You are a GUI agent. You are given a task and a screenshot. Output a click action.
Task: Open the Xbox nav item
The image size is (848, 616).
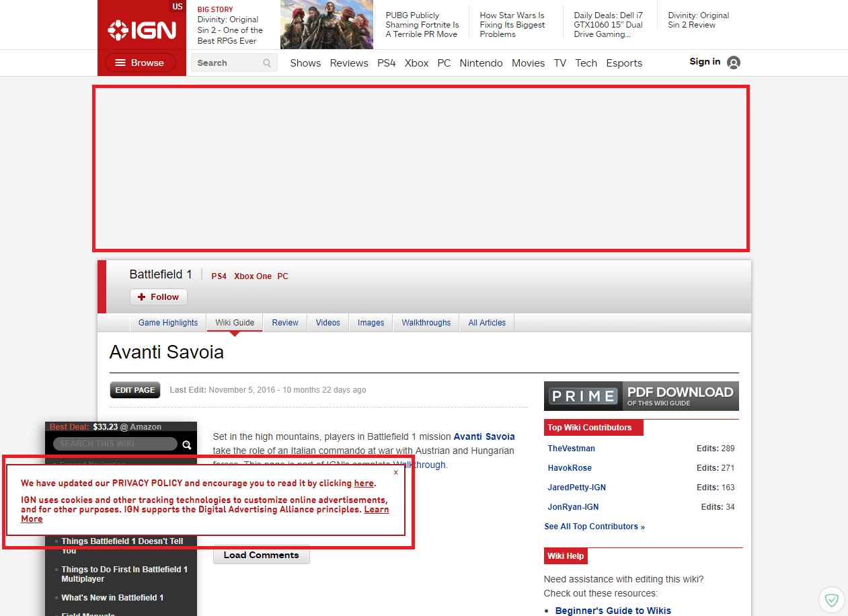416,63
